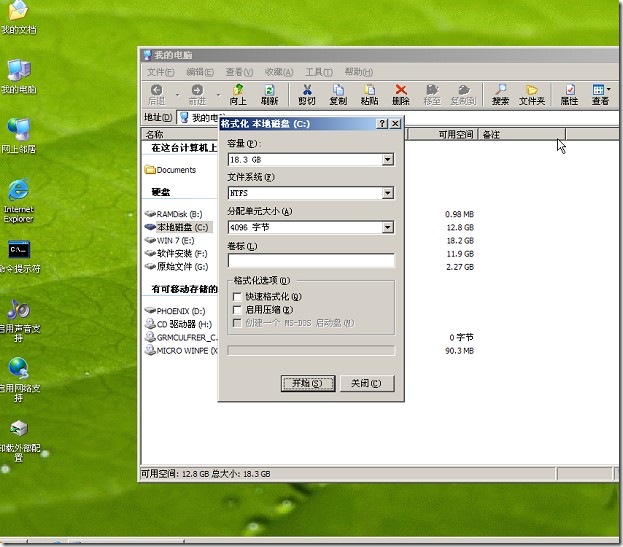The image size is (623, 547).
Task: Open the Back button history dropdown arrow
Action: coord(178,95)
